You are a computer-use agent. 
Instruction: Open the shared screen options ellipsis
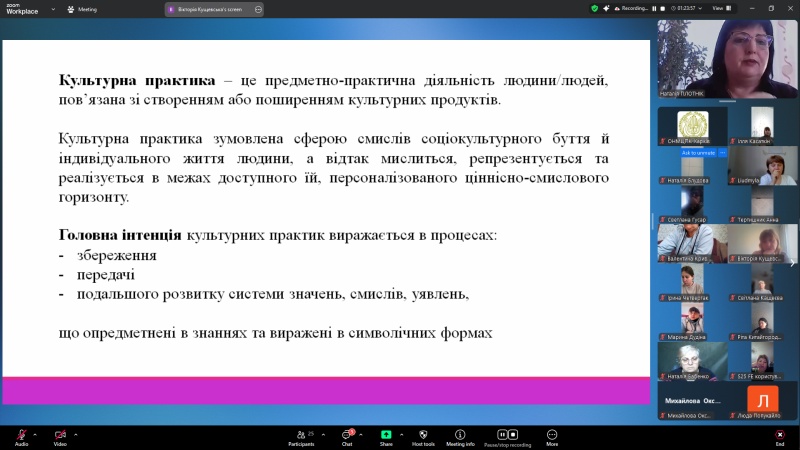[x=258, y=8]
